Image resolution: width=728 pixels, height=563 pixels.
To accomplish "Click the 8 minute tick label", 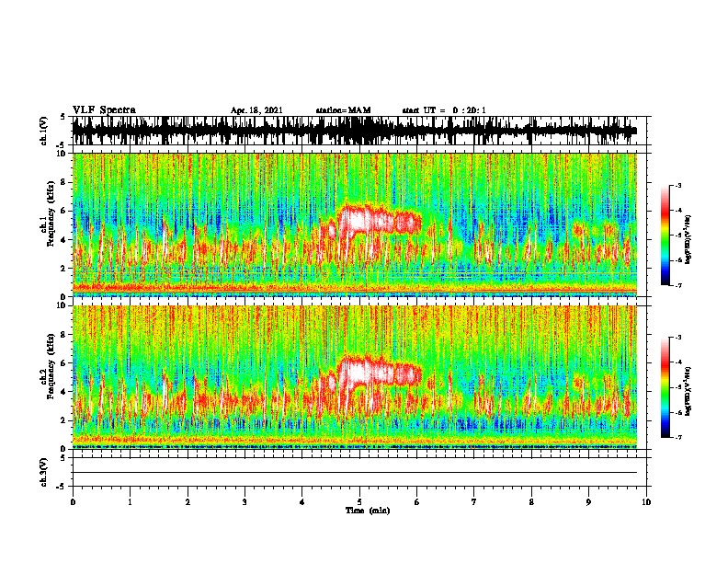I will (531, 502).
